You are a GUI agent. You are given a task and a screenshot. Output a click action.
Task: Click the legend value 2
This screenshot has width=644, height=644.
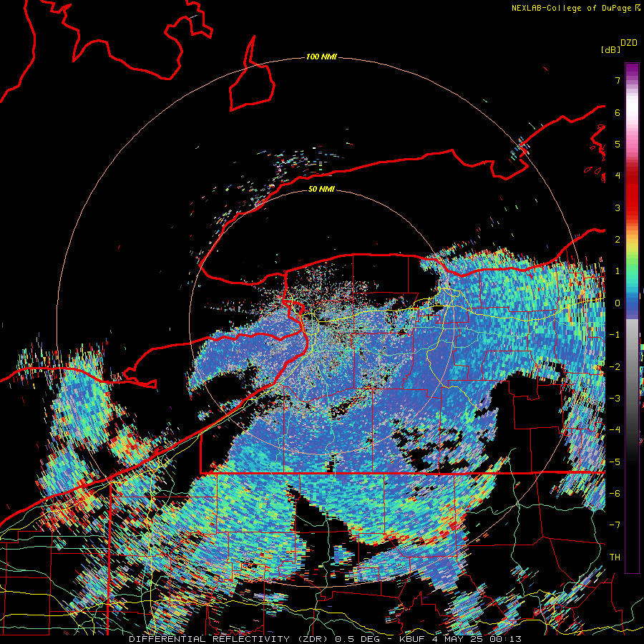pos(618,240)
